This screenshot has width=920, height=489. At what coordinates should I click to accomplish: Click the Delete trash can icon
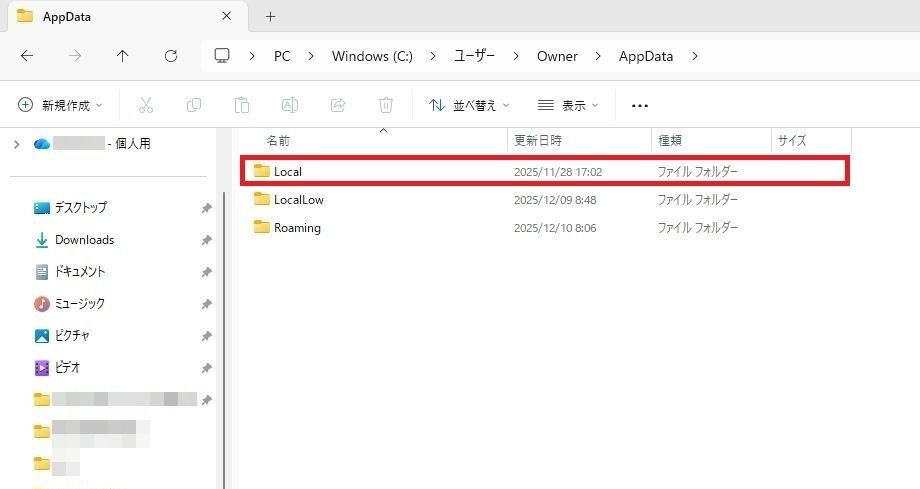pos(386,105)
